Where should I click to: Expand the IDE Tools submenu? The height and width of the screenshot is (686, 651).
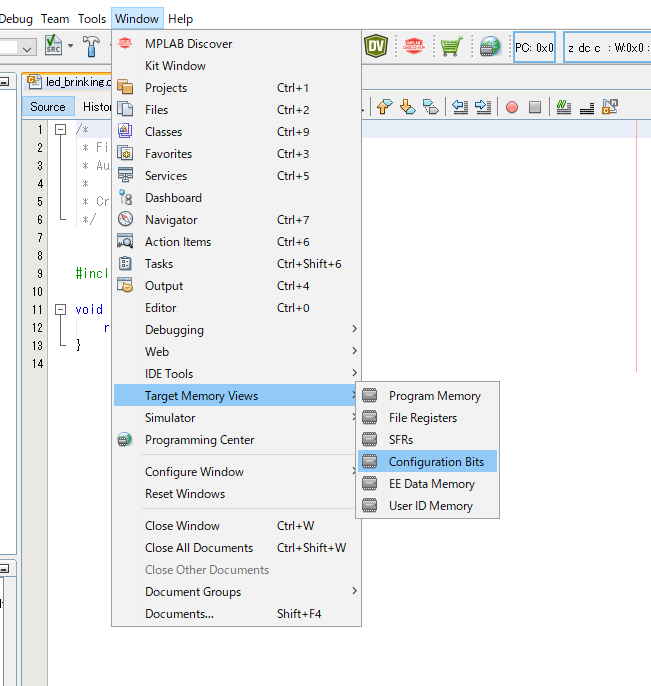[237, 374]
